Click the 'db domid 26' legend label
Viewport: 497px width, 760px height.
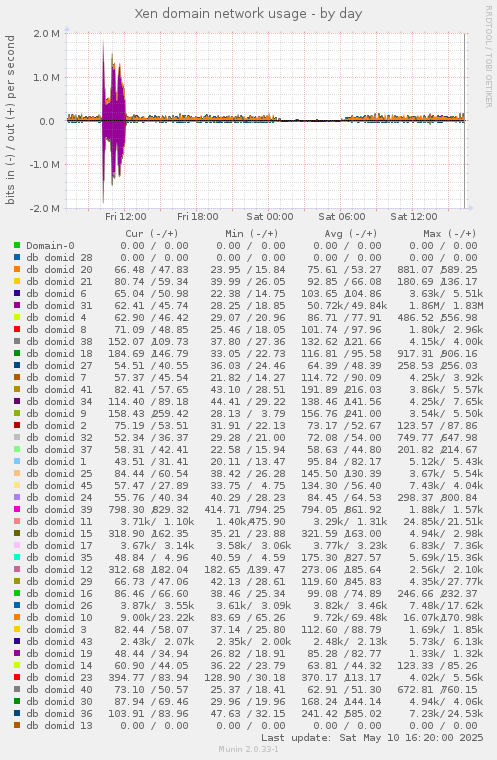click(x=59, y=605)
